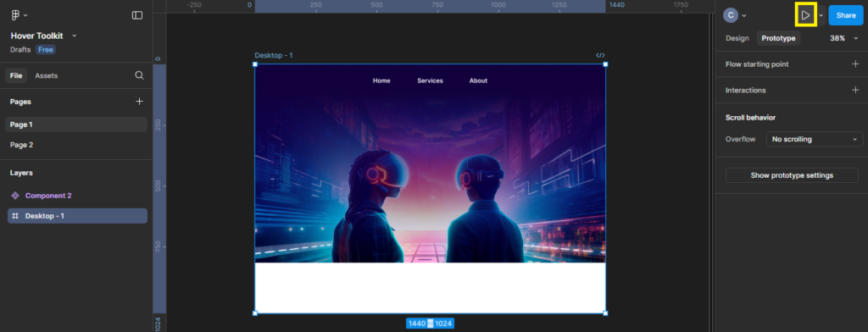The width and height of the screenshot is (868, 332).
Task: Open user avatar C account menu
Action: (735, 15)
